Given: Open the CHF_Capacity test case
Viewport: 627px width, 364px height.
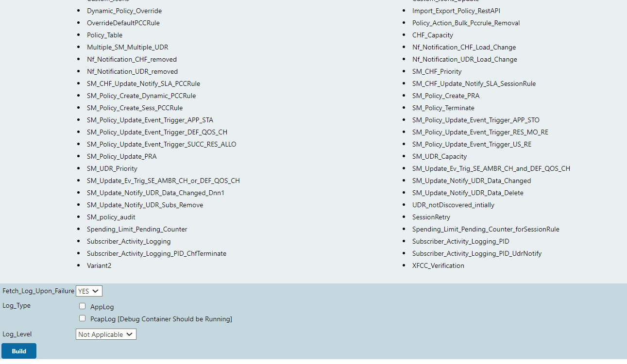Looking at the screenshot, I should [x=432, y=35].
